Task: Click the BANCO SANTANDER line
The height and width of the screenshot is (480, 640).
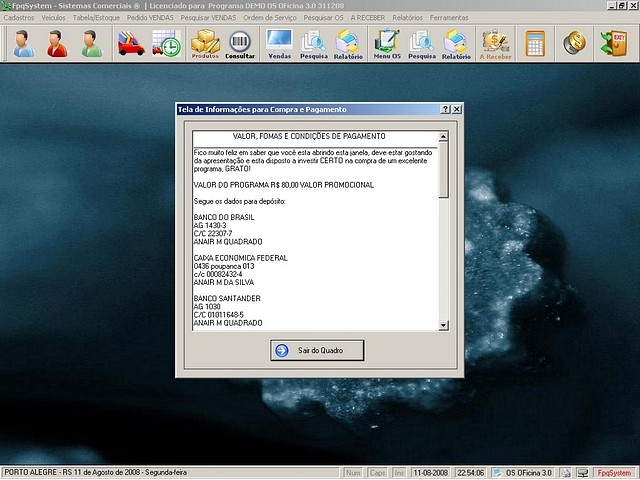Action: tap(227, 298)
